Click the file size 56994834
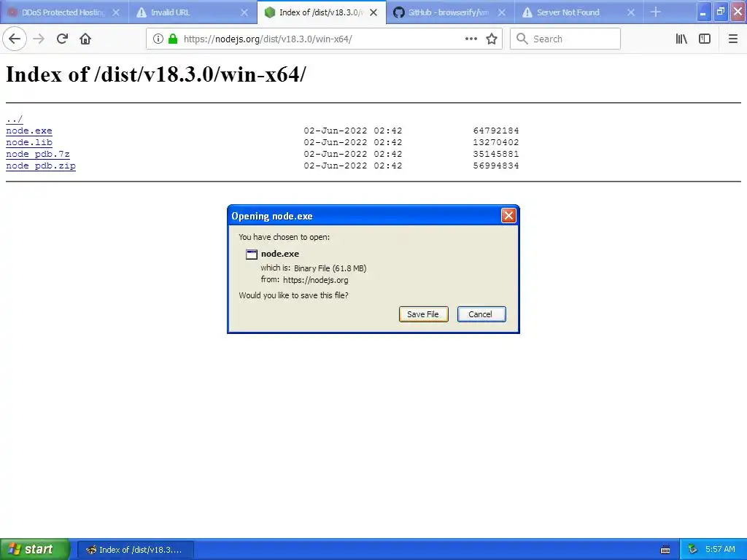Screen dimensions: 747x560 point(496,166)
